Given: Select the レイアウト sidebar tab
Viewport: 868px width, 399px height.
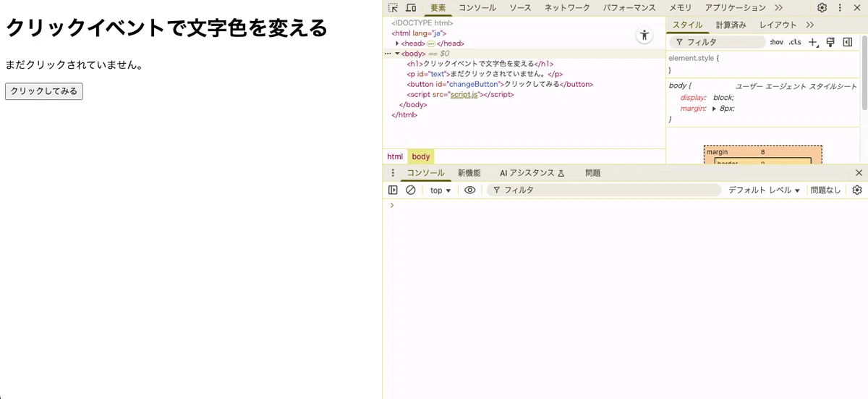Looking at the screenshot, I should (778, 25).
